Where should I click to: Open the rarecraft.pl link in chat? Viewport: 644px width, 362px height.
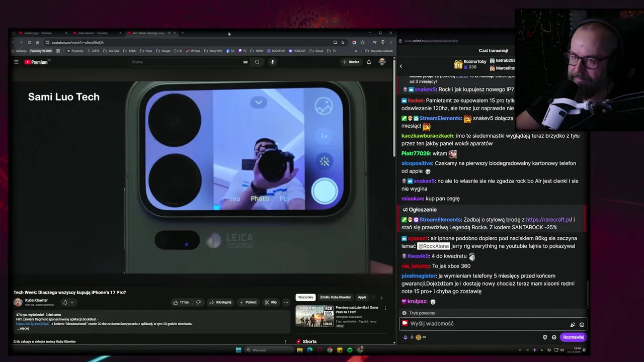tap(548, 220)
